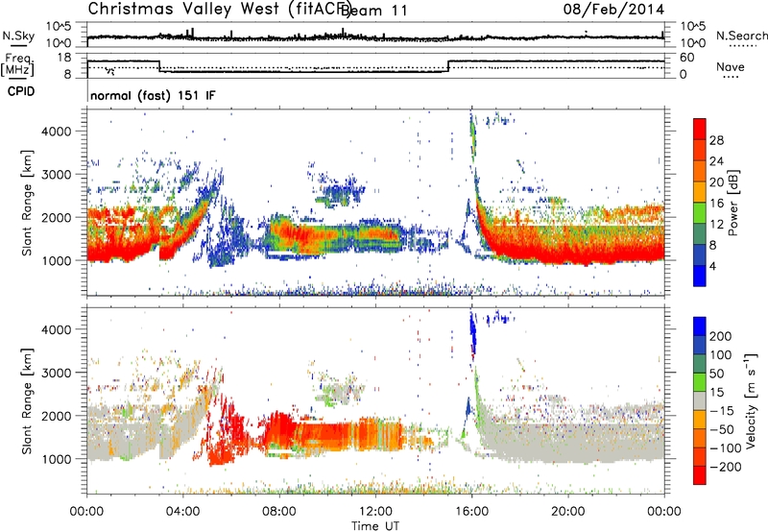The image size is (768, 532).
Task: Click the red top of the power colorbar
Action: [x=700, y=129]
